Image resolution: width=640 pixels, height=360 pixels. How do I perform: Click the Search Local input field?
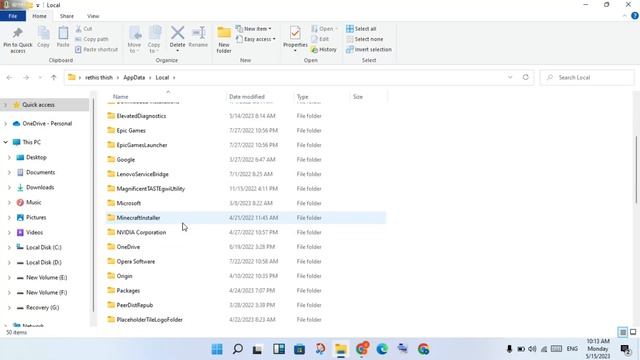point(587,78)
